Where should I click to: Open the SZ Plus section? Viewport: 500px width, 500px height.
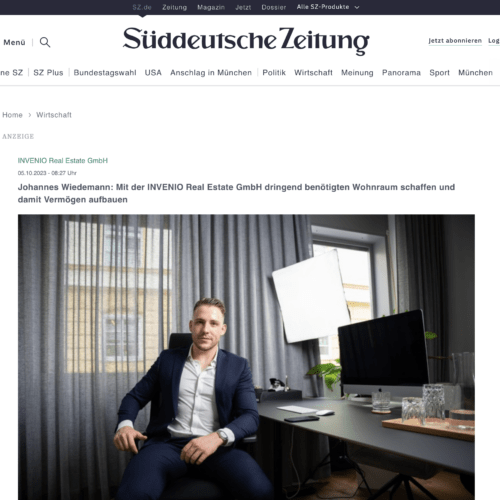pos(48,73)
